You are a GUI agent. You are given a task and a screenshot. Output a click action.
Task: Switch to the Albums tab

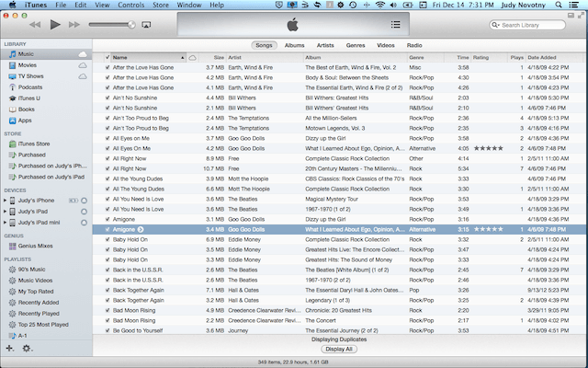294,45
